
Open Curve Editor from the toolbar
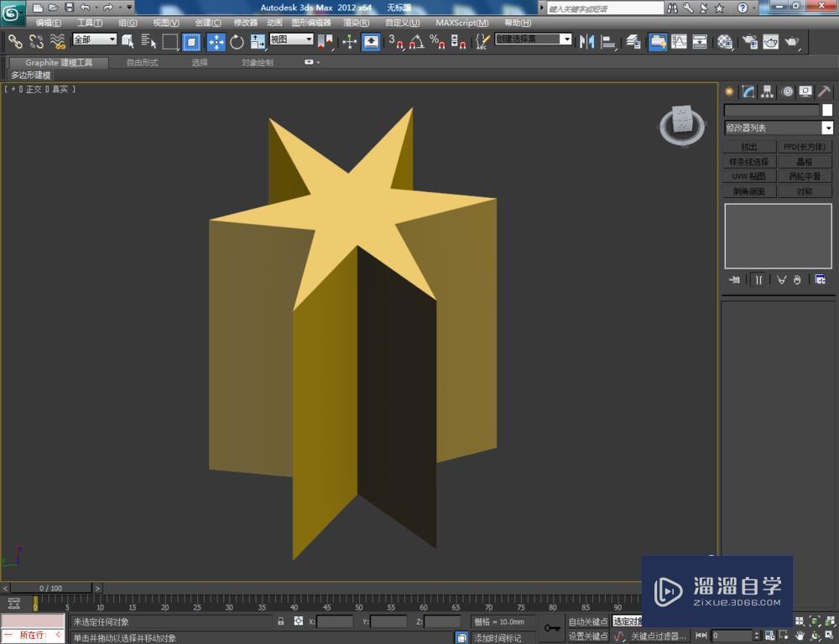tap(679, 42)
